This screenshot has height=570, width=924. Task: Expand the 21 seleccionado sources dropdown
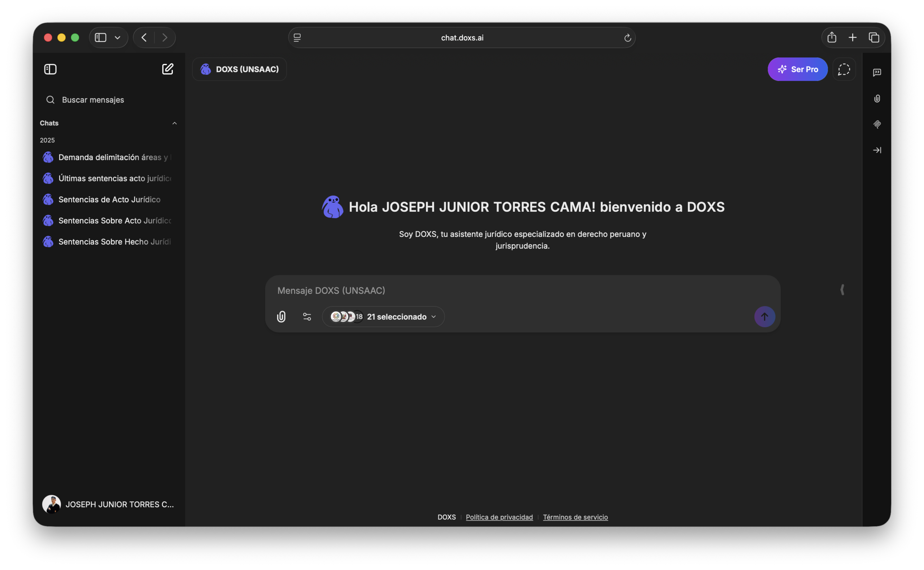coord(383,317)
